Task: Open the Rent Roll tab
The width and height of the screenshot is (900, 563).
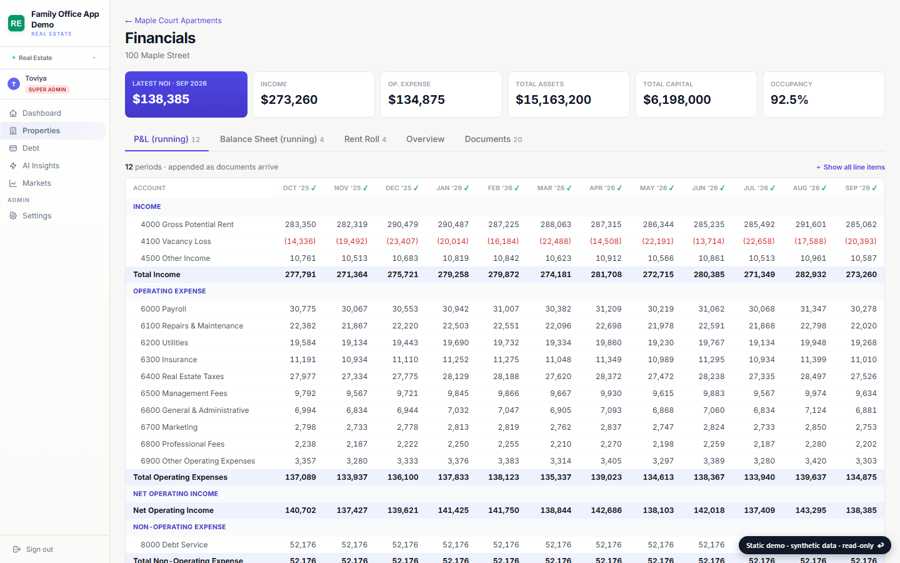Action: pos(365,139)
